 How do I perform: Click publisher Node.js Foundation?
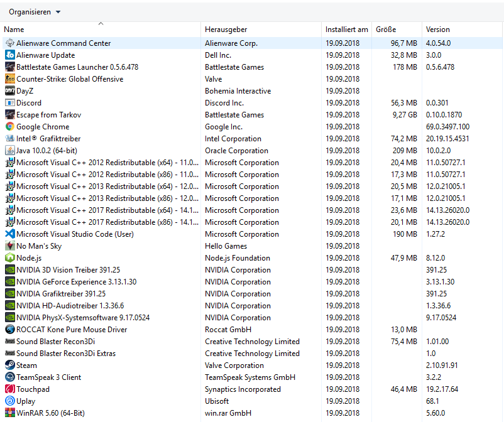click(238, 258)
